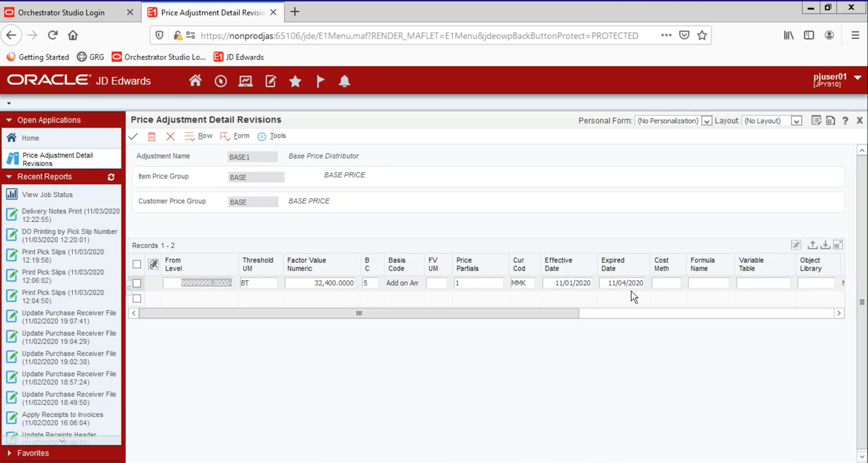Viewport: 868px width, 463px height.
Task: Open the View Job Status link
Action: [47, 195]
